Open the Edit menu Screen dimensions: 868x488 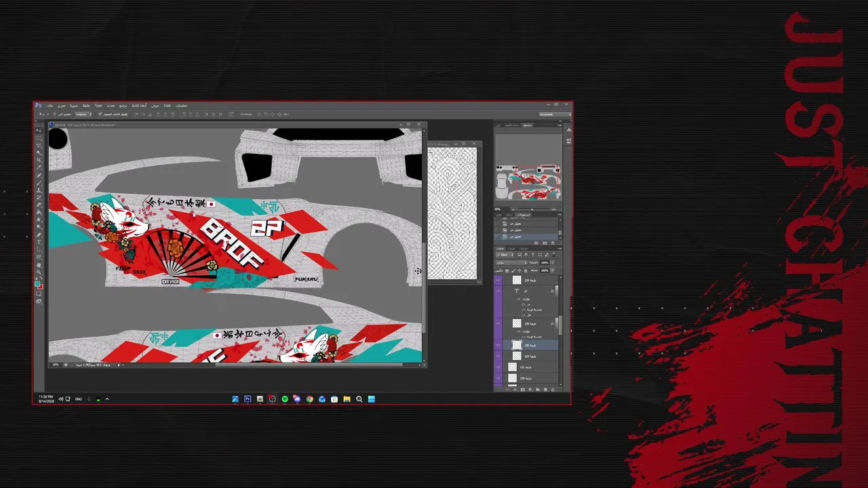62,106
